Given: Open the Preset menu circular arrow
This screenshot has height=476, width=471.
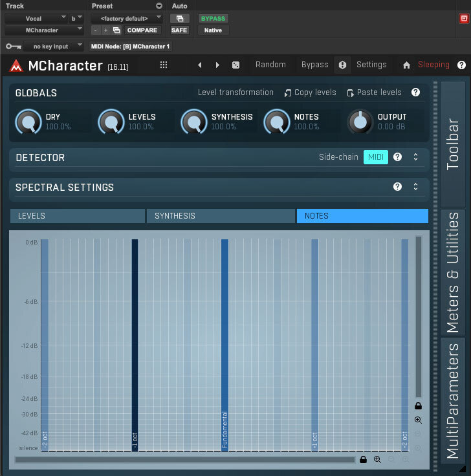Looking at the screenshot, I should coord(159,6).
